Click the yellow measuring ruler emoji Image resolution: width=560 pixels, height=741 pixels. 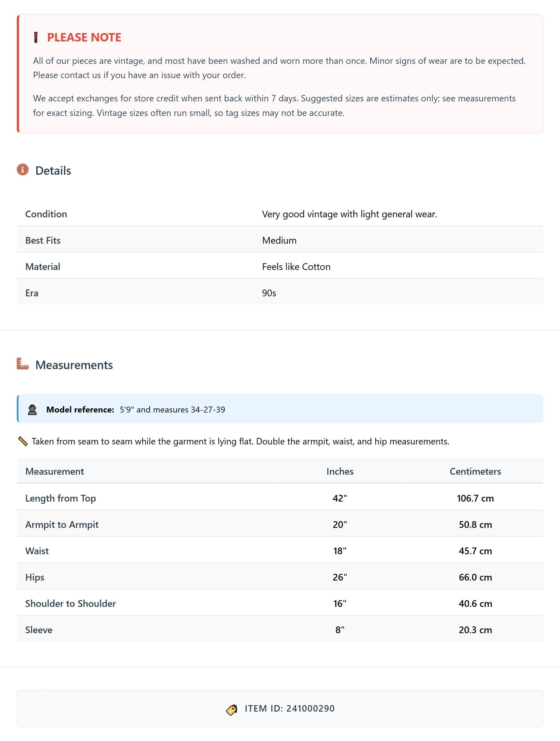(x=23, y=441)
